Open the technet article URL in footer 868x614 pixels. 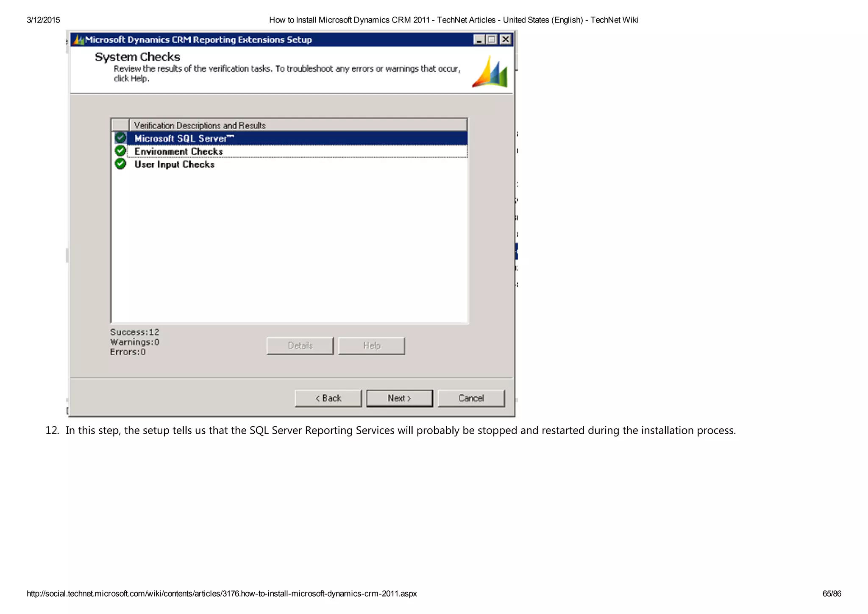[222, 594]
